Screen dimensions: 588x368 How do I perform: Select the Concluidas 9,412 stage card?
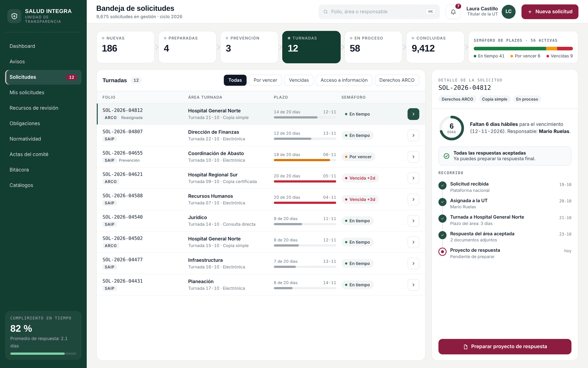coord(435,47)
